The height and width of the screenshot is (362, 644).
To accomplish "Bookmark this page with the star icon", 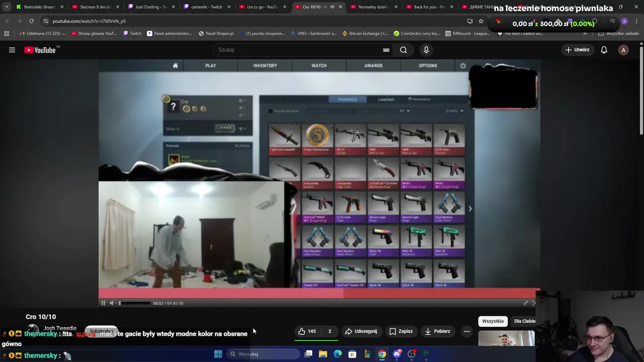I will click(x=481, y=21).
